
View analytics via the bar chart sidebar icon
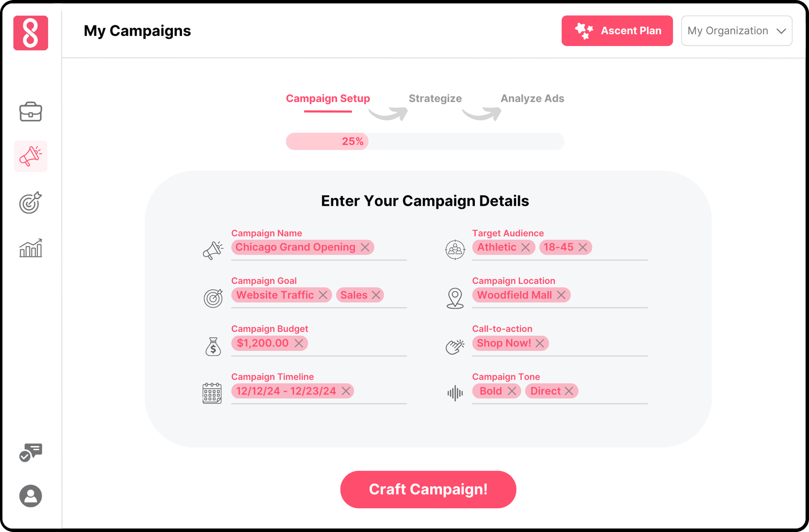[x=30, y=248]
